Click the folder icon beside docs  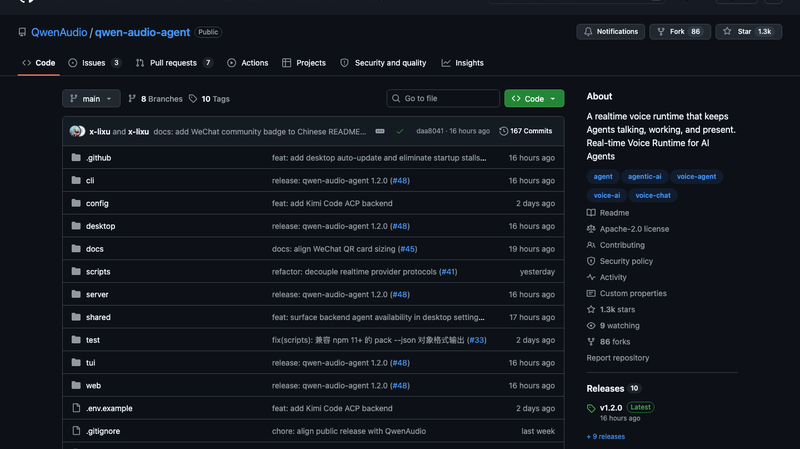click(x=76, y=248)
